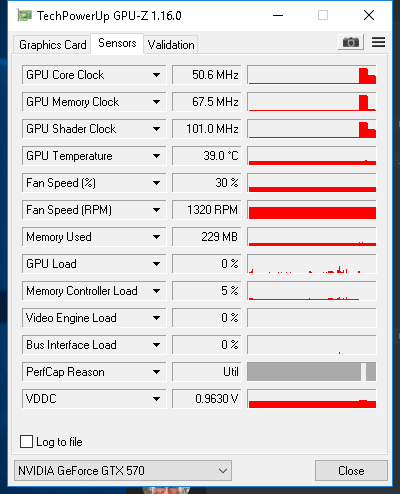This screenshot has width=400, height=494.
Task: Open the PerfCap Reason dropdown arrow
Action: coord(156,372)
